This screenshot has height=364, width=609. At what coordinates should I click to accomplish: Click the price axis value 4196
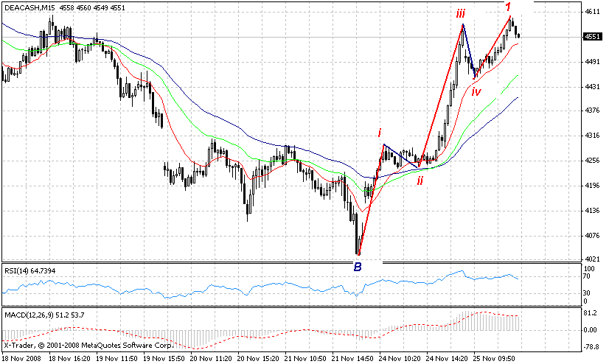click(x=592, y=186)
